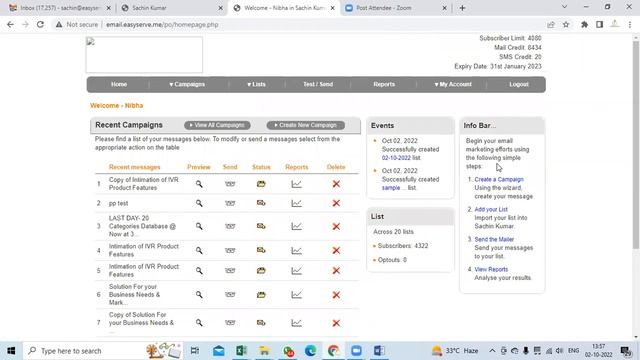Open Excel from the taskbar
Image resolution: width=640 pixels, height=360 pixels.
coord(241,351)
